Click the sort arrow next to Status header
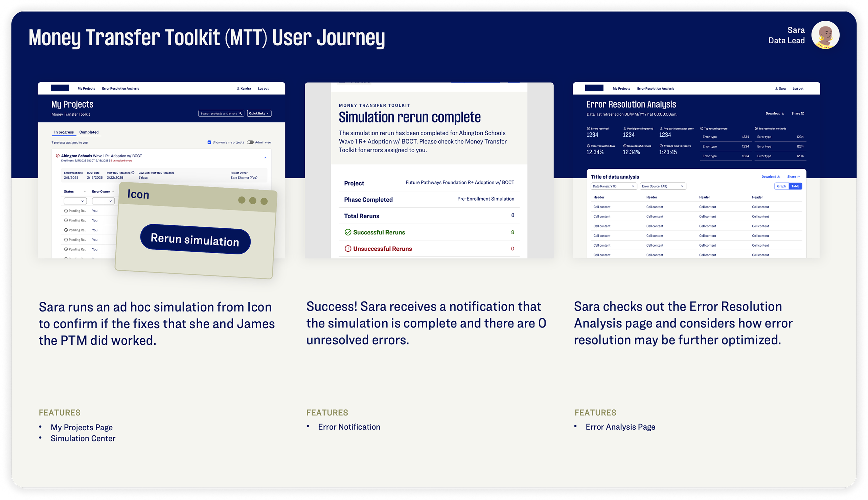Image resolution: width=868 pixels, height=500 pixels. click(85, 191)
